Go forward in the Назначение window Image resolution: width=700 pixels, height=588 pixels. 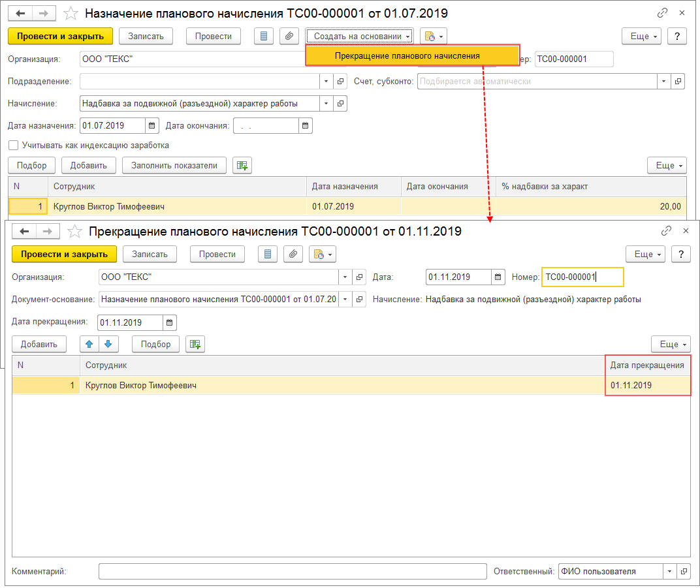point(44,14)
